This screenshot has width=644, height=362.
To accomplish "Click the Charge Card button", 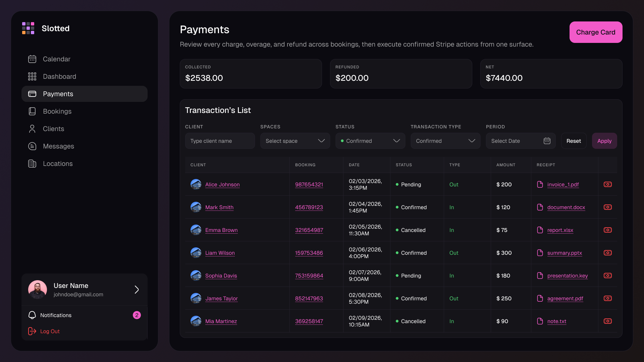I will (596, 32).
